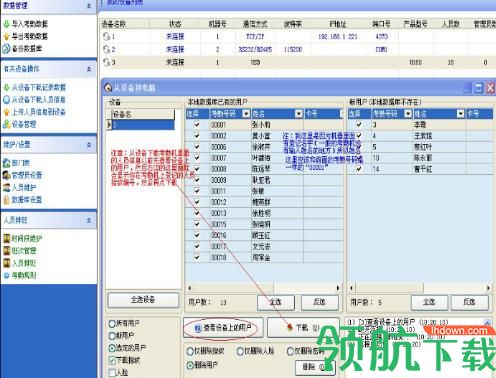Uncheck new user 3 checkbox
The image size is (496, 378).
pos(359,125)
